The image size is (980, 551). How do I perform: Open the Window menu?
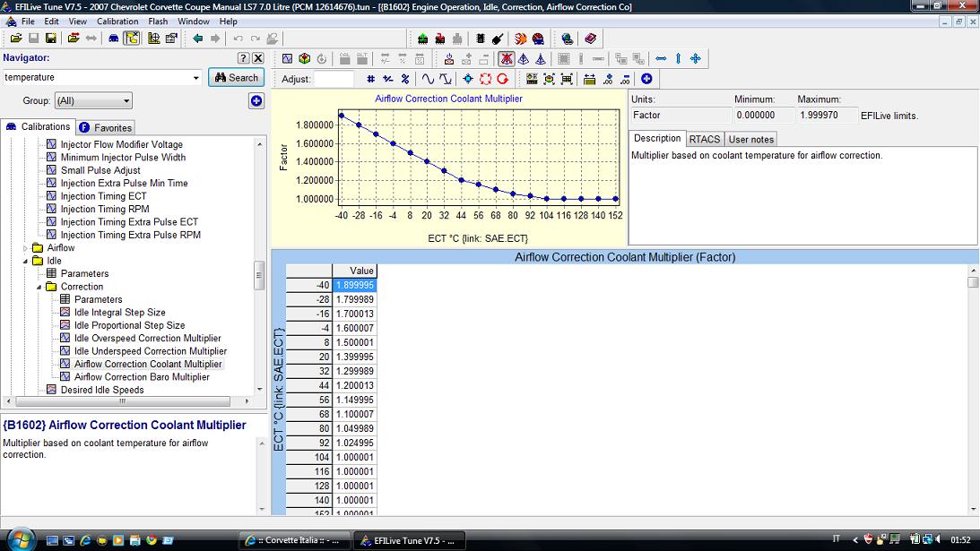pos(193,22)
